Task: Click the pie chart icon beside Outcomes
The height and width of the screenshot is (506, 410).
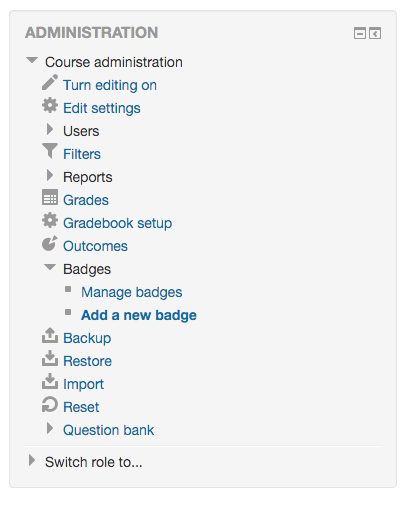Action: [50, 243]
